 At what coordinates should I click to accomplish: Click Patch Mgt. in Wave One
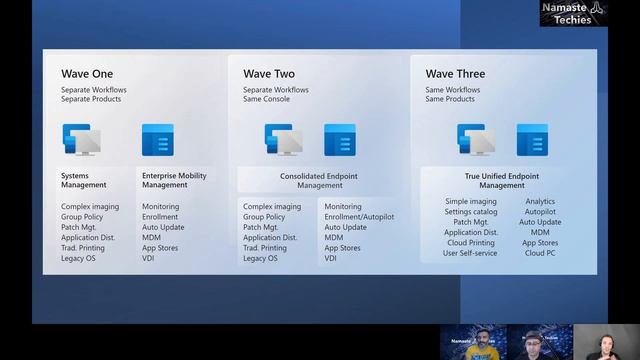pos(78,227)
